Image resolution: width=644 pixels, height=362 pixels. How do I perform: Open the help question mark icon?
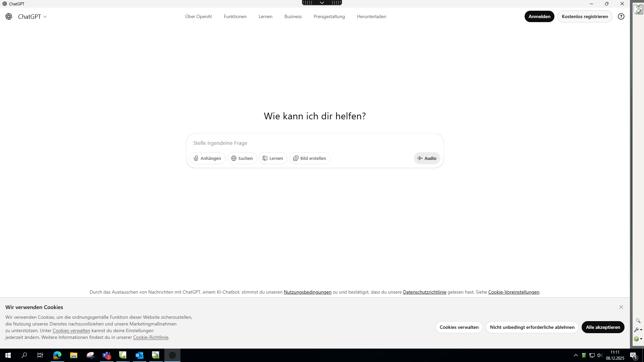tap(621, 16)
